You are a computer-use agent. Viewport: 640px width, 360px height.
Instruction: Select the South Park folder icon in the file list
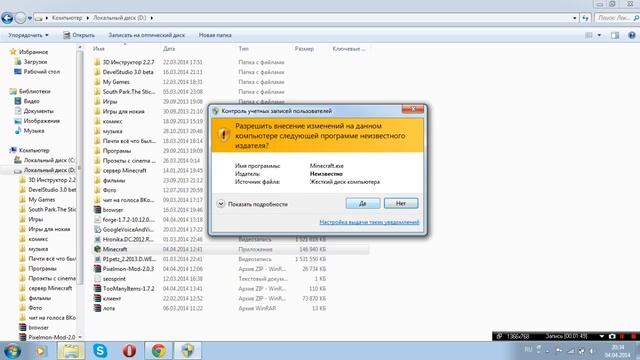click(97, 91)
